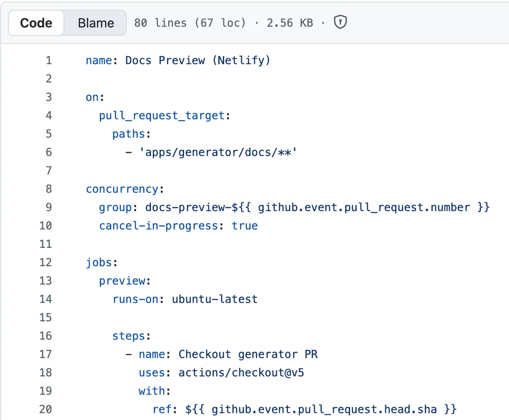The height and width of the screenshot is (420, 509).
Task: Select line number 4
Action: click(x=49, y=115)
